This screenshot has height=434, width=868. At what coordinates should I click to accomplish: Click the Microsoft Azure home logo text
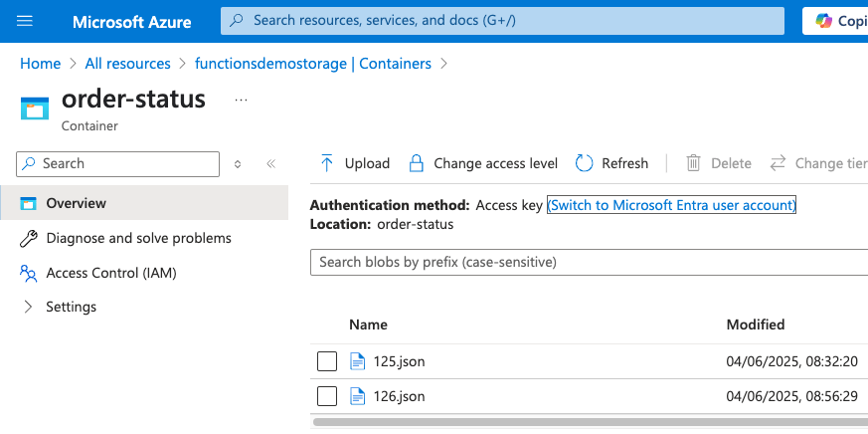(132, 22)
